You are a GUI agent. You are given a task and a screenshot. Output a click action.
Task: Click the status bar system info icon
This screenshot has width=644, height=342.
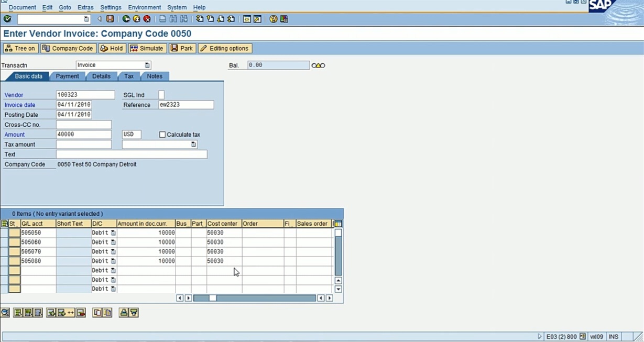point(583,337)
